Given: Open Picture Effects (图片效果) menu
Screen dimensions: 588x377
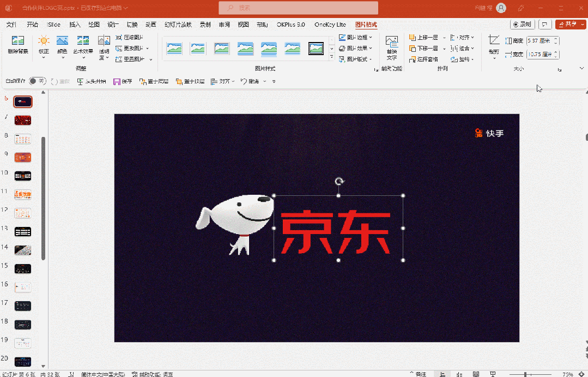Looking at the screenshot, I should pos(355,49).
